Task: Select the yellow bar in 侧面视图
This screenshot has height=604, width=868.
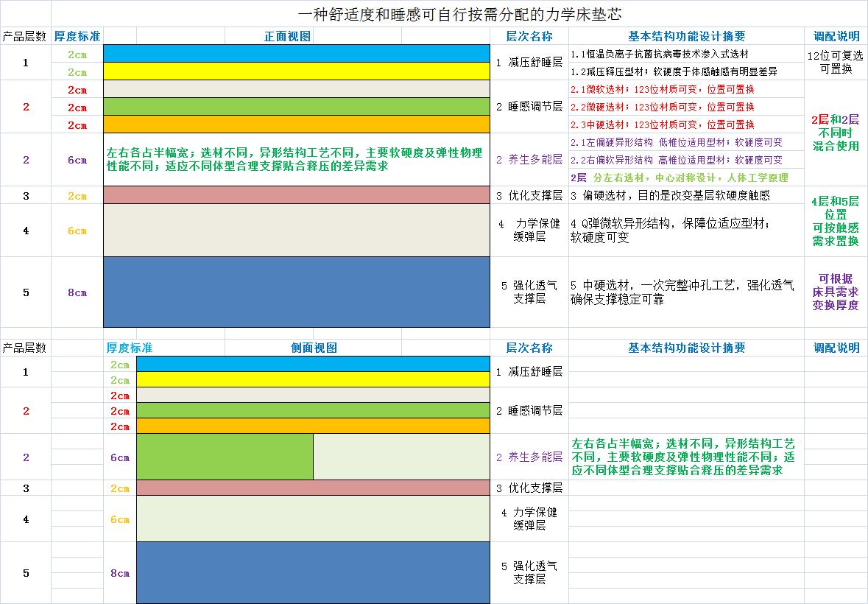Action: 313,379
